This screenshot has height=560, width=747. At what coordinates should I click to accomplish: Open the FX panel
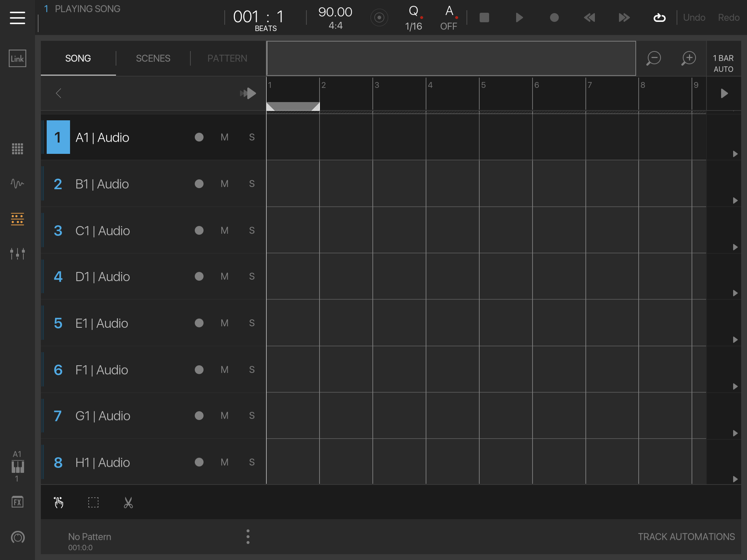(18, 502)
